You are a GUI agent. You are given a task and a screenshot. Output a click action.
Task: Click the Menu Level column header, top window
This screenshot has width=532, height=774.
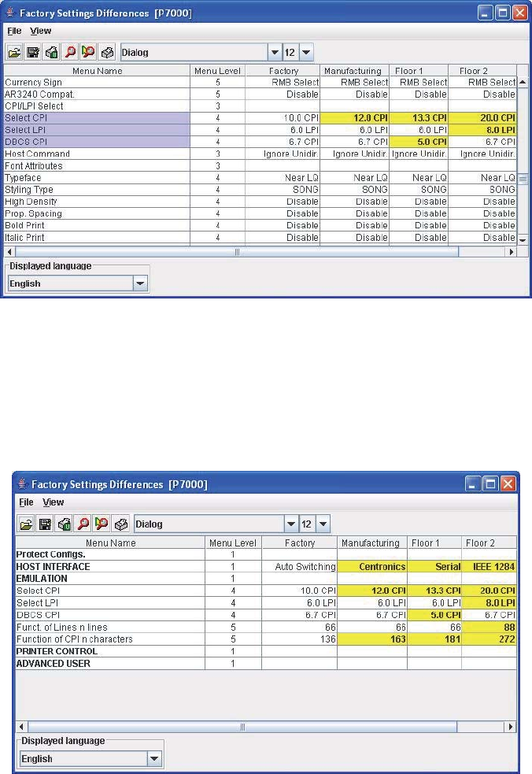218,71
